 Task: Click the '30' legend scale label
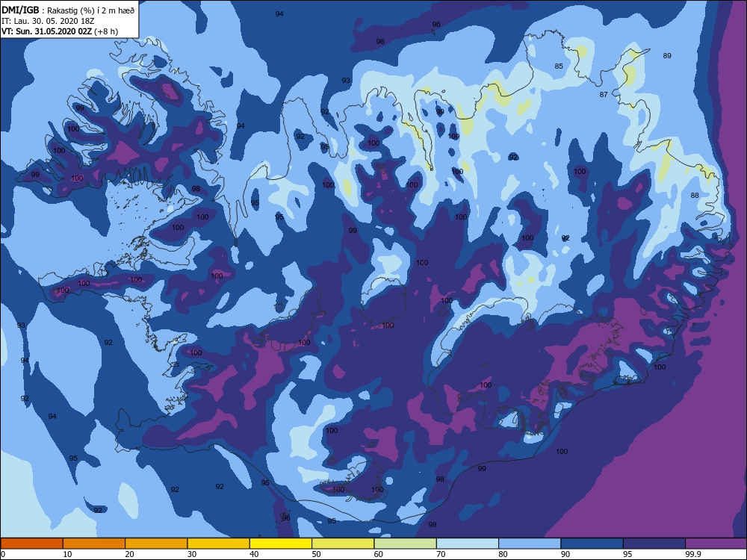click(192, 554)
